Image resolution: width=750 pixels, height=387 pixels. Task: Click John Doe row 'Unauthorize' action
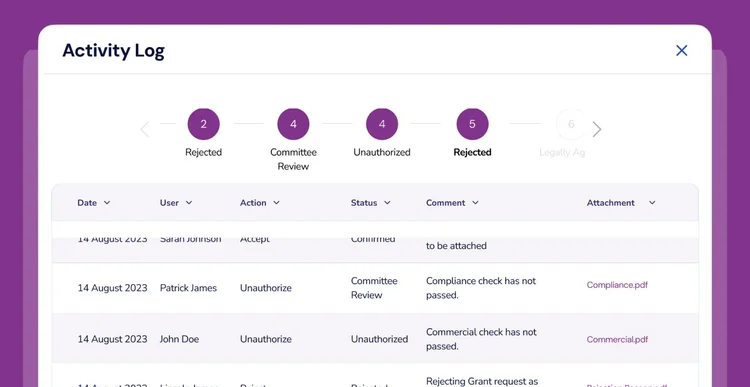tap(265, 339)
